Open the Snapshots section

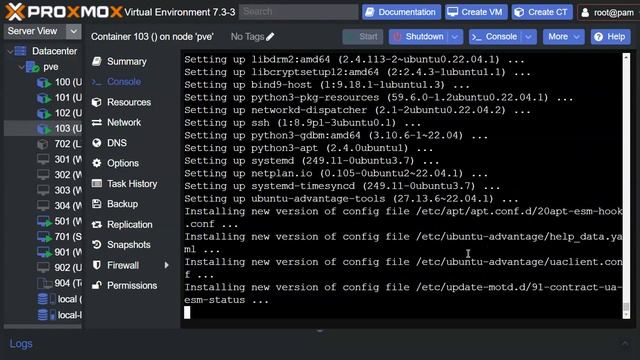coord(129,244)
